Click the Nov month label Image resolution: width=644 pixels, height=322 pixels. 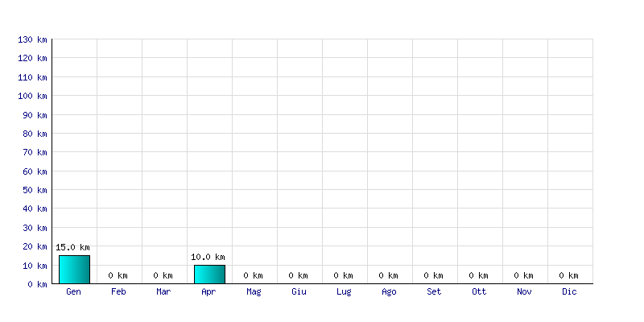[524, 291]
